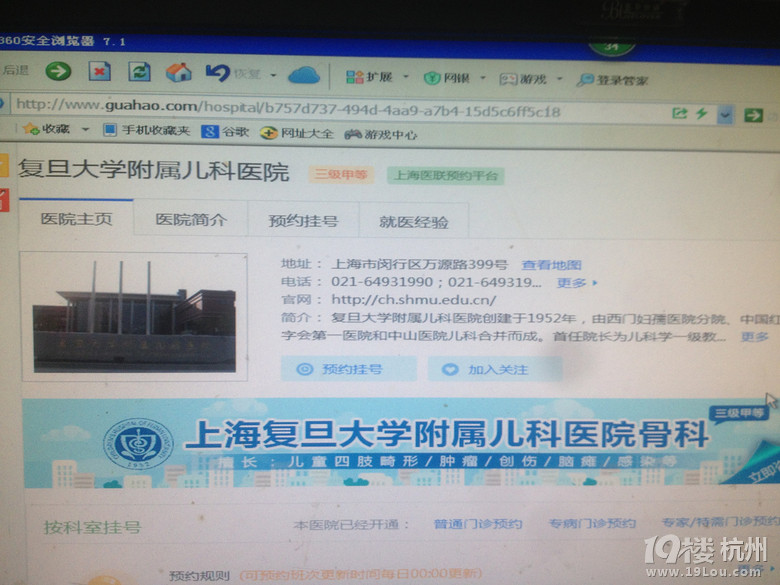Select the 就医经验 tab
The width and height of the screenshot is (780, 585).
(413, 222)
